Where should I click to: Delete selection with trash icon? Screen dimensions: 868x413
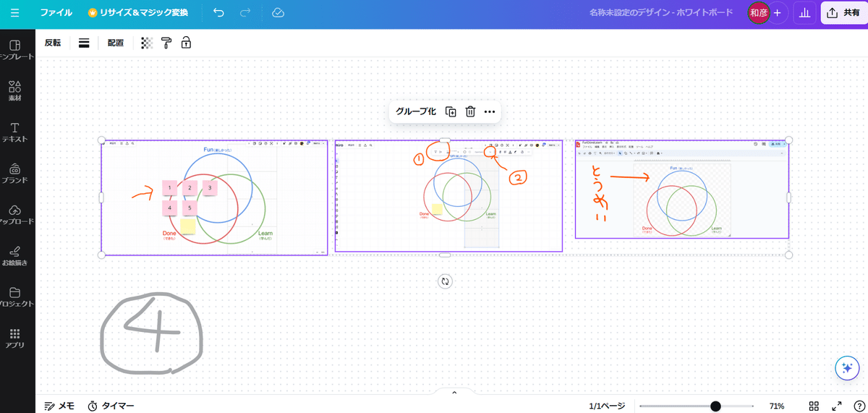pyautogui.click(x=470, y=111)
